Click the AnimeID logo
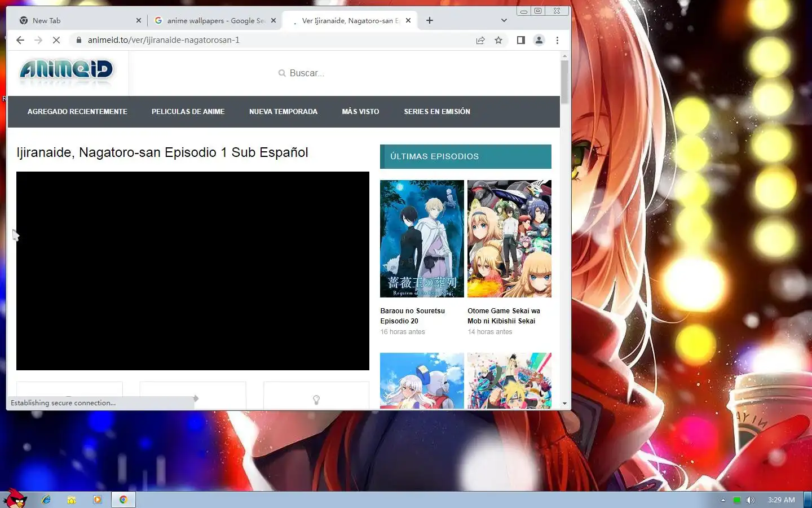Viewport: 812px width, 508px height. [67, 72]
